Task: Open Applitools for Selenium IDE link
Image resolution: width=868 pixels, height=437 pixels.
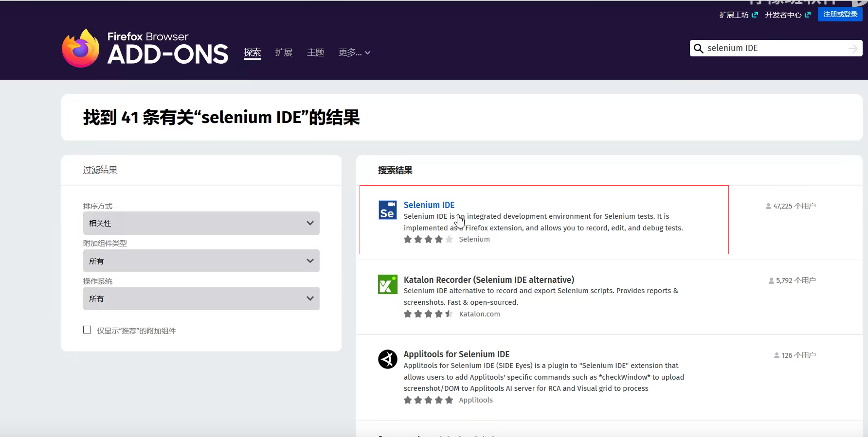Action: coord(456,354)
